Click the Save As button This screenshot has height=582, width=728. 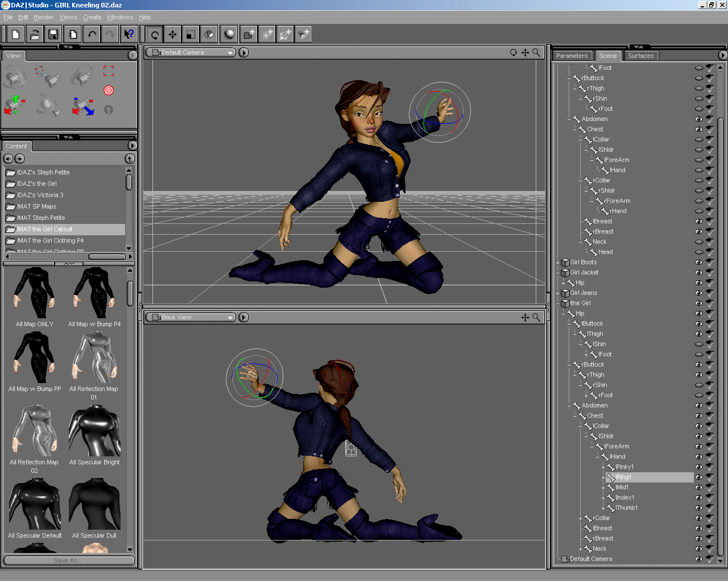68,560
